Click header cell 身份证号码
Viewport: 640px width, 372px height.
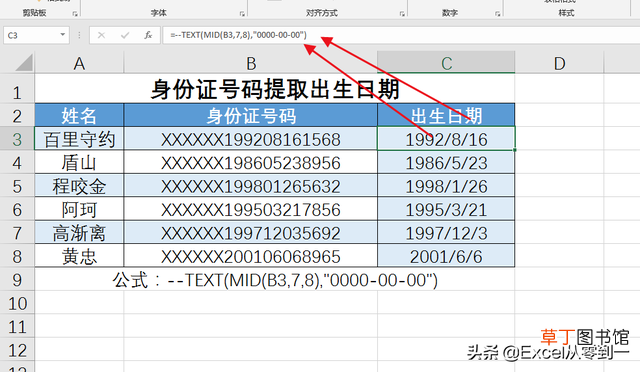(x=251, y=116)
